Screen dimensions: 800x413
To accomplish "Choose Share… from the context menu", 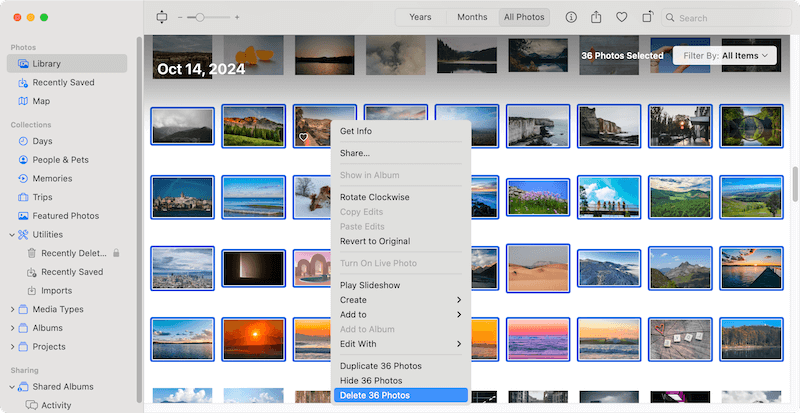I will point(401,153).
